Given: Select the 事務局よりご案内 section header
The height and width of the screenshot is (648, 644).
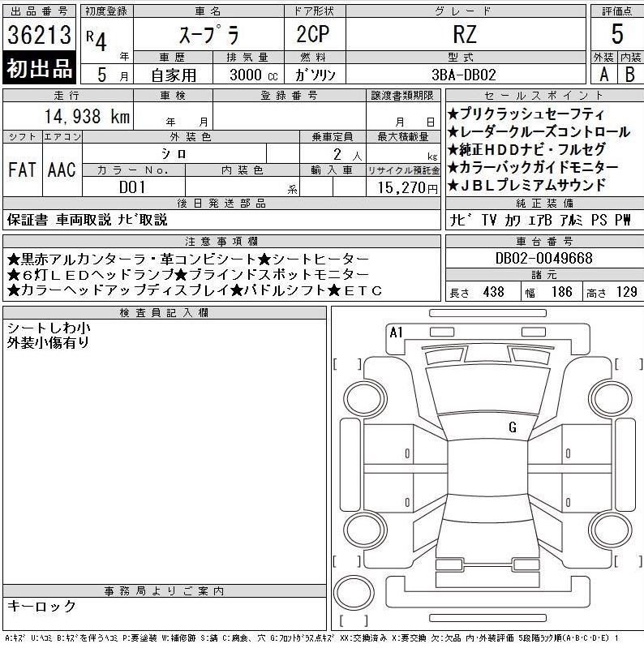Looking at the screenshot, I should point(164,590).
